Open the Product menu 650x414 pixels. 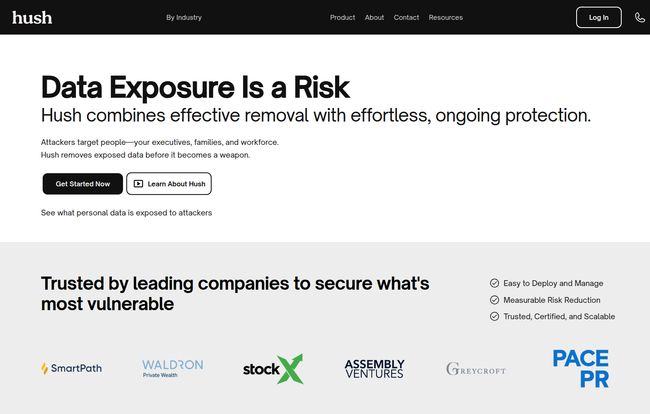click(x=342, y=17)
